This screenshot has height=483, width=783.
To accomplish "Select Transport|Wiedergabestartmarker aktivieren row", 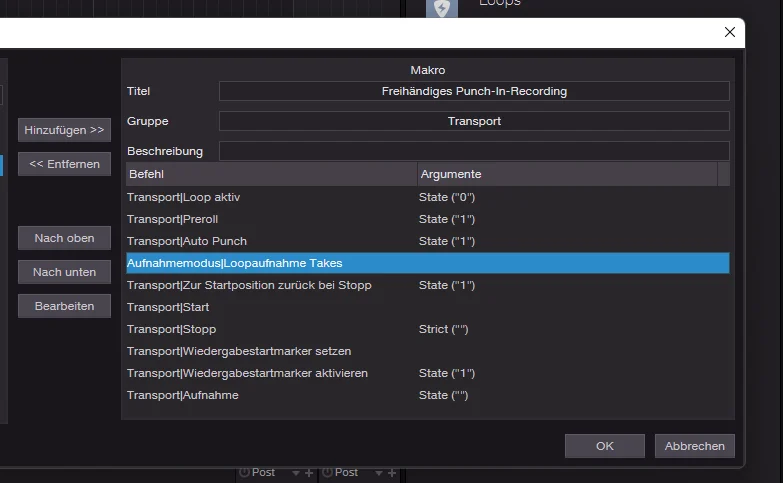I will tap(427, 373).
